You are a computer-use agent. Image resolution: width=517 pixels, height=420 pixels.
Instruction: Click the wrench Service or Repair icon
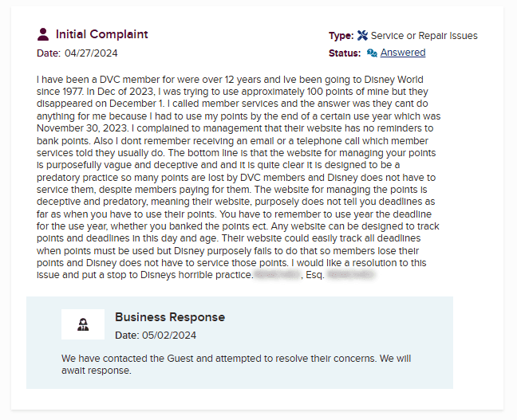click(x=362, y=35)
